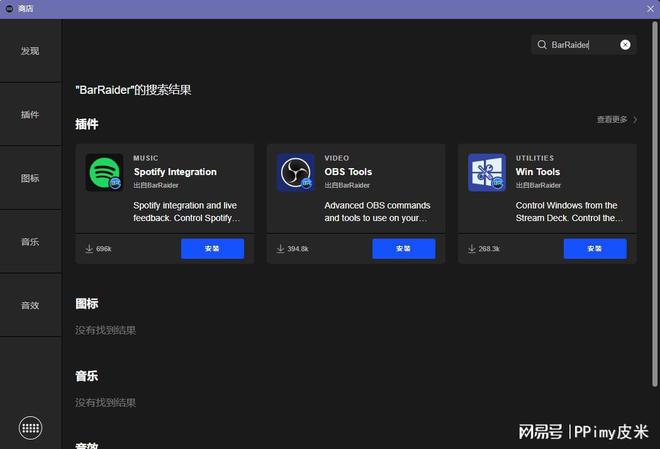660x449 pixels.
Task: Expand more plugins with chevron arrow
Action: tap(635, 120)
